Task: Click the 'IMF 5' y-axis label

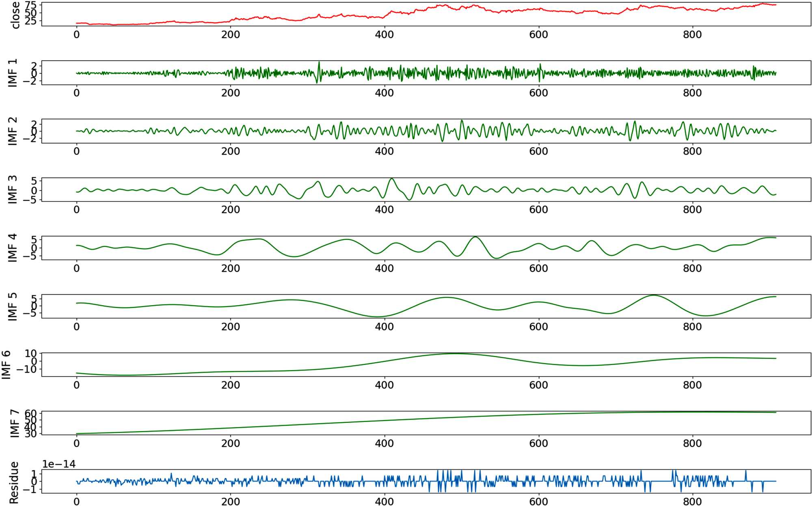Action: (13, 306)
